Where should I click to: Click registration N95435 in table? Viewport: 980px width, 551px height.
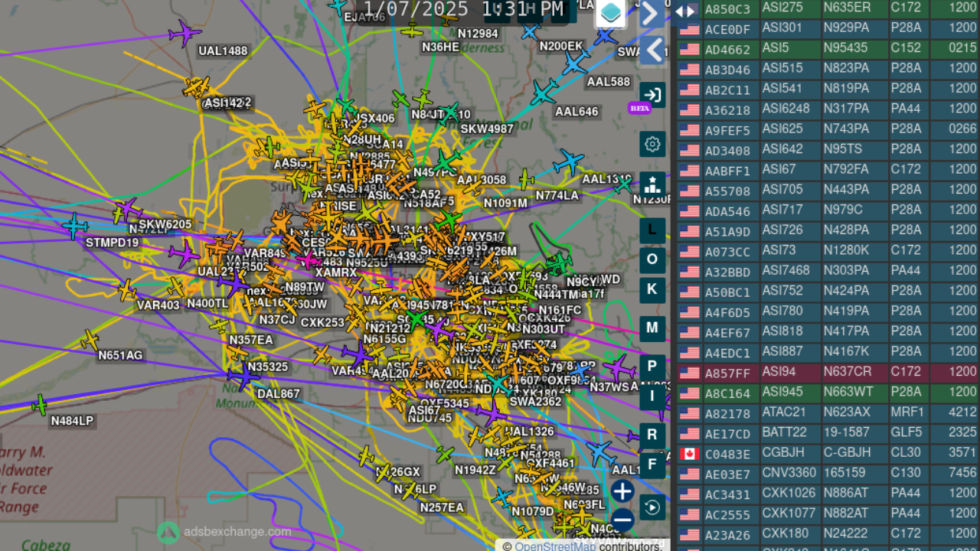[845, 48]
